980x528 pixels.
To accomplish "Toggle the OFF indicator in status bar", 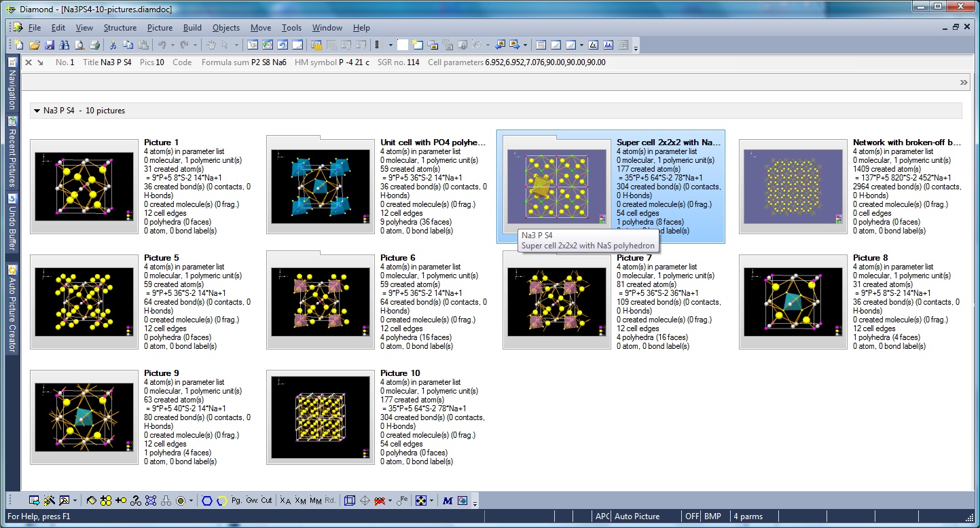I will pos(691,516).
